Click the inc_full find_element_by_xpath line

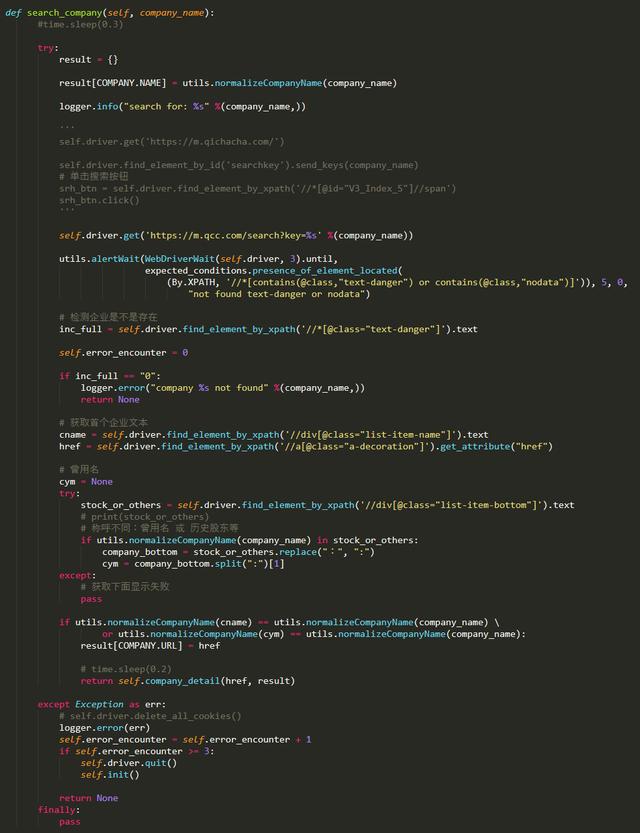click(268, 329)
